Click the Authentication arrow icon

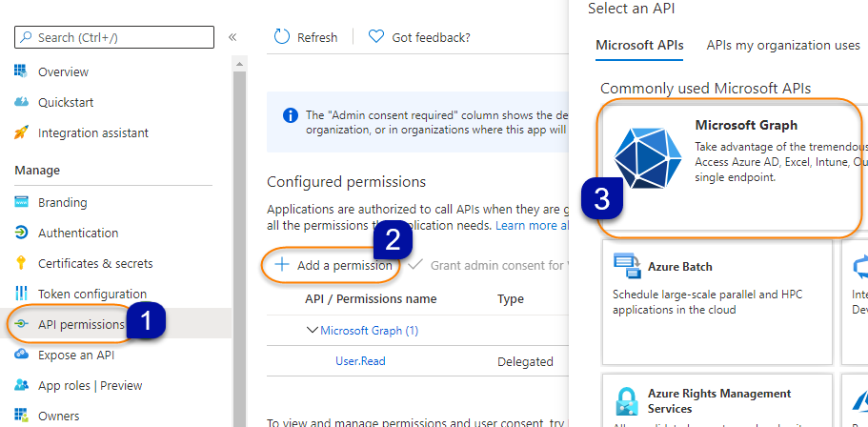(x=21, y=233)
